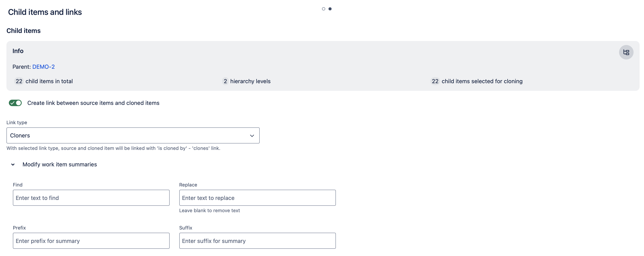Click the '2' hierarchy levels badge
The image size is (644, 256).
click(x=225, y=81)
